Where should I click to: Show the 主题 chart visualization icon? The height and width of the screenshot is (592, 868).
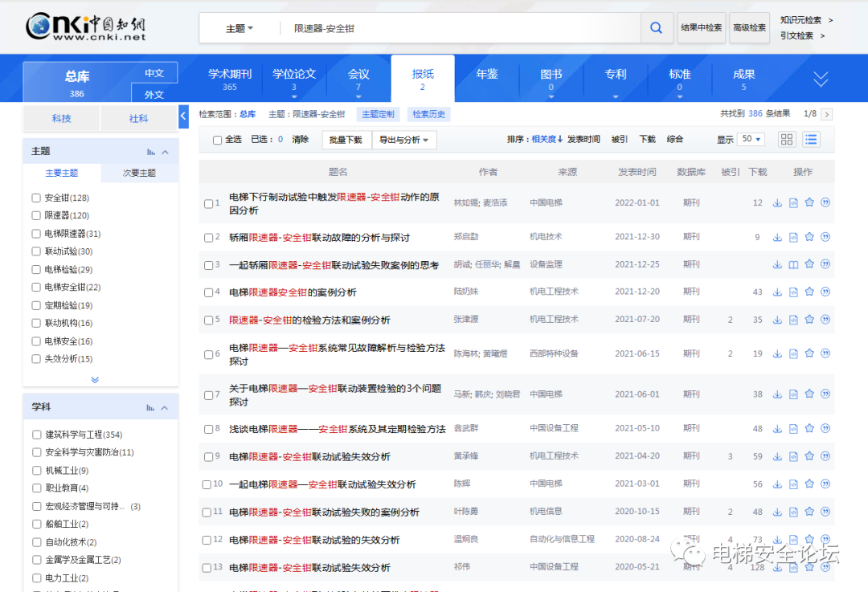[150, 152]
